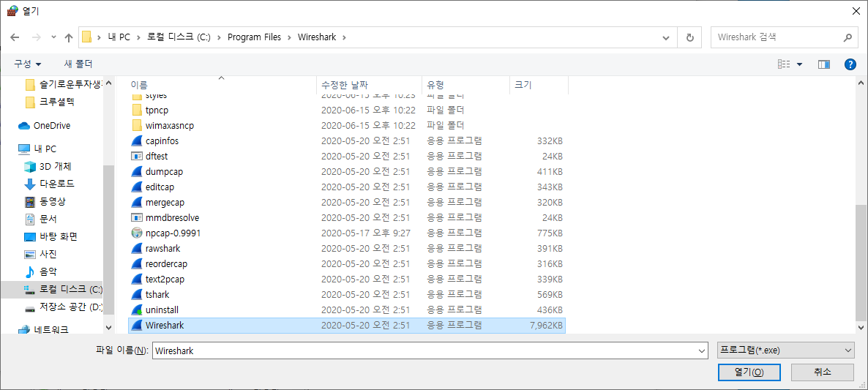Click the navigation pane scrollbar thumb
The width and height of the screenshot is (868, 390).
pos(108,239)
